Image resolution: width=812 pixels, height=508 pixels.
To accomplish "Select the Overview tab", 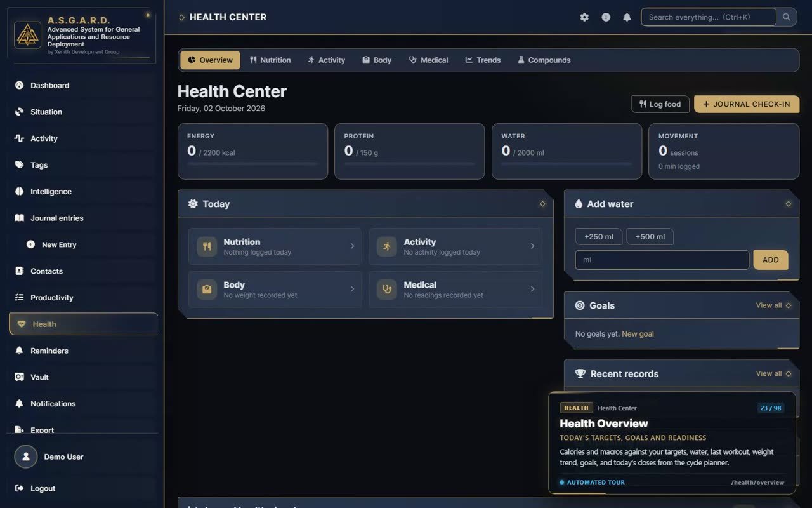I will [x=210, y=60].
